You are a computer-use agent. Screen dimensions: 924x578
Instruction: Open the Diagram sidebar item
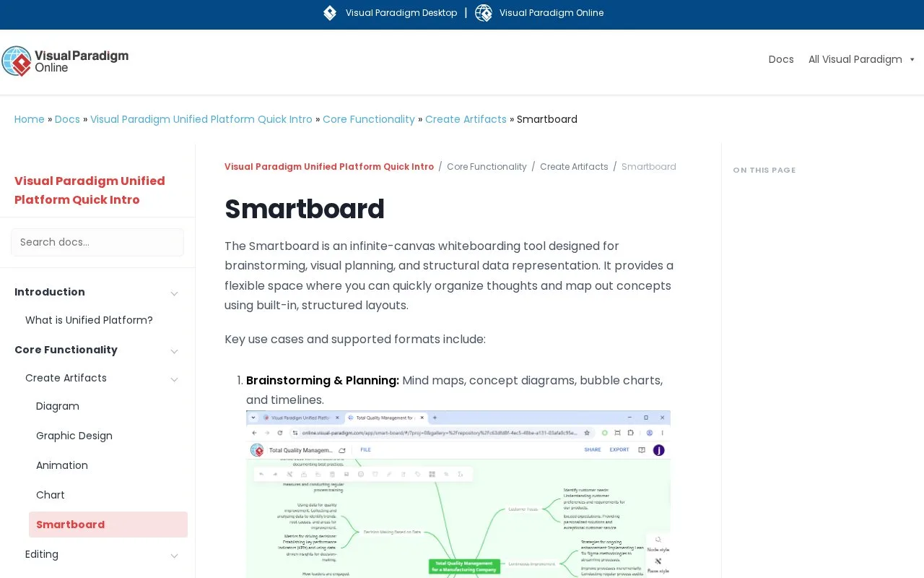click(x=58, y=406)
